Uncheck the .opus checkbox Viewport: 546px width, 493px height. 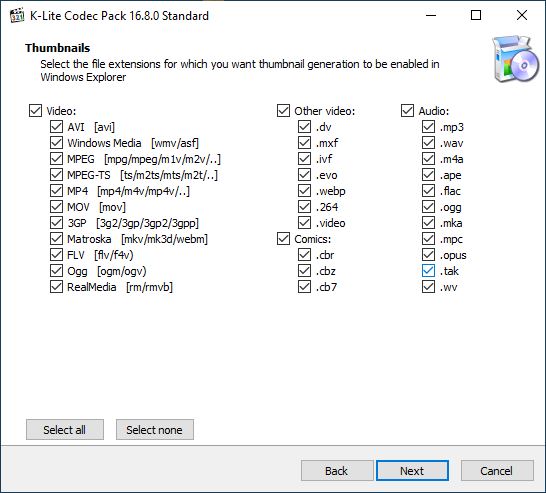click(x=429, y=255)
